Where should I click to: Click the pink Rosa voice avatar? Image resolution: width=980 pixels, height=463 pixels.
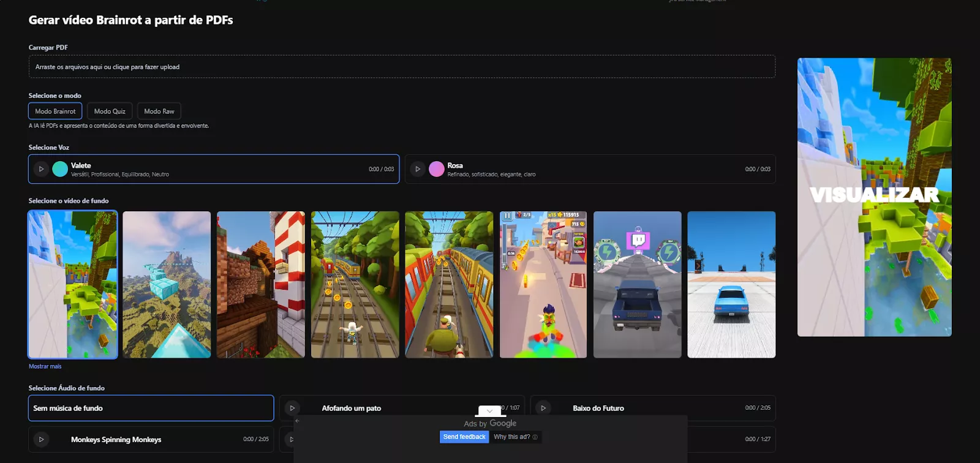[x=437, y=169]
